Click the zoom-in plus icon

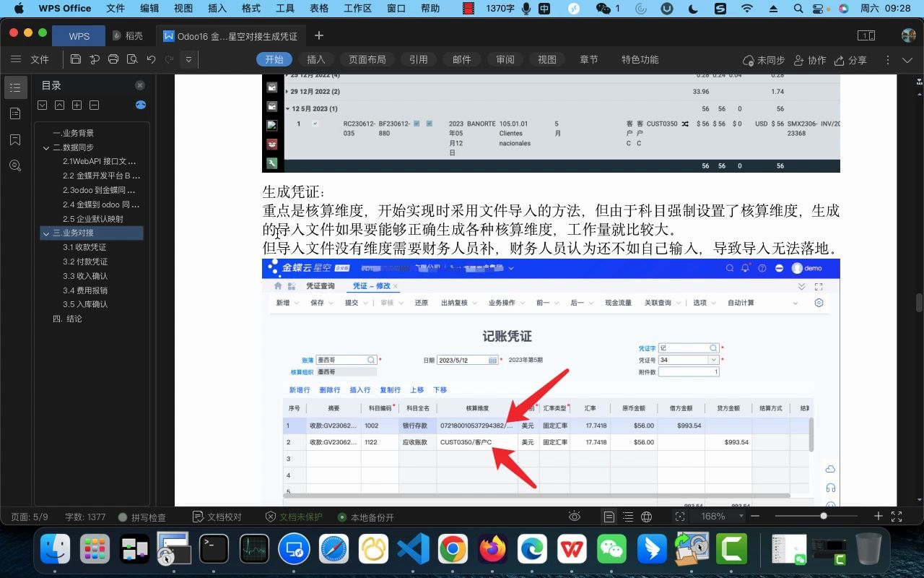coord(879,517)
